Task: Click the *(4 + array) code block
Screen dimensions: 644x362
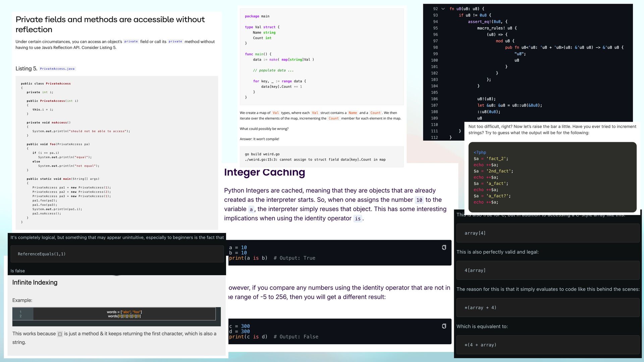Action: [547, 345]
